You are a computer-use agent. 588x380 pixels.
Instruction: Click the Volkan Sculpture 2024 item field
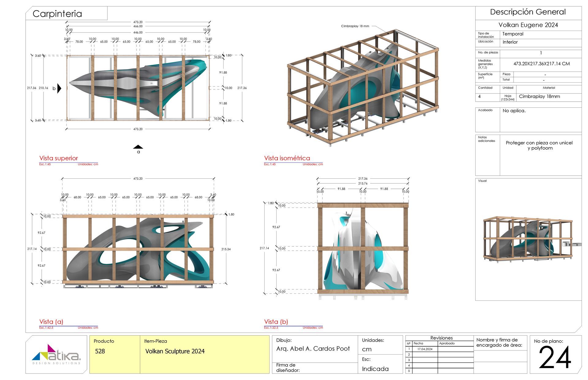click(x=175, y=351)
